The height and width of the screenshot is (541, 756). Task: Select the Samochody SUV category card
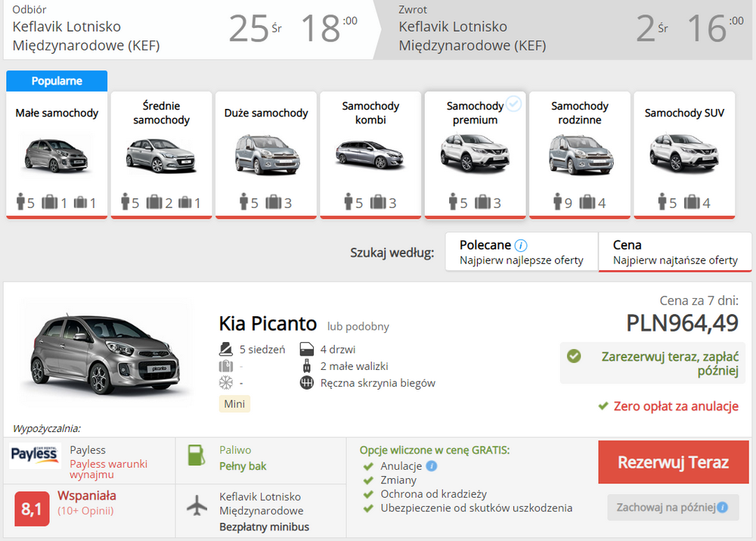pyautogui.click(x=684, y=155)
